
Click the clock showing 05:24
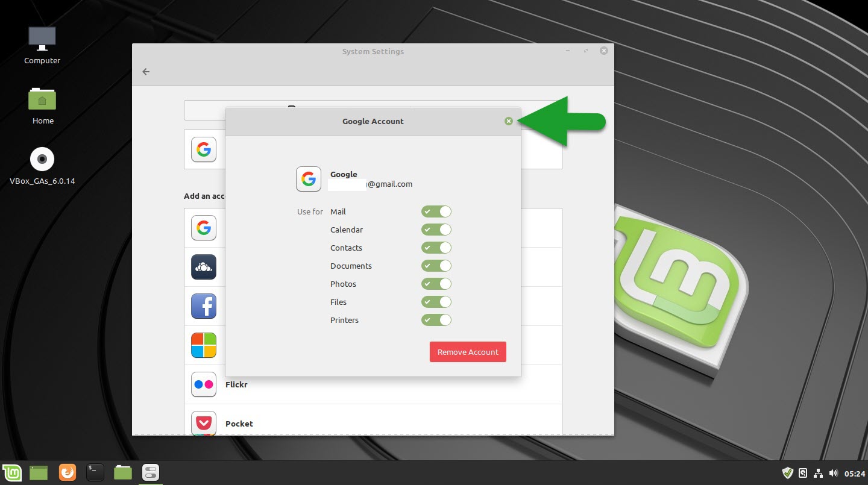tap(855, 474)
